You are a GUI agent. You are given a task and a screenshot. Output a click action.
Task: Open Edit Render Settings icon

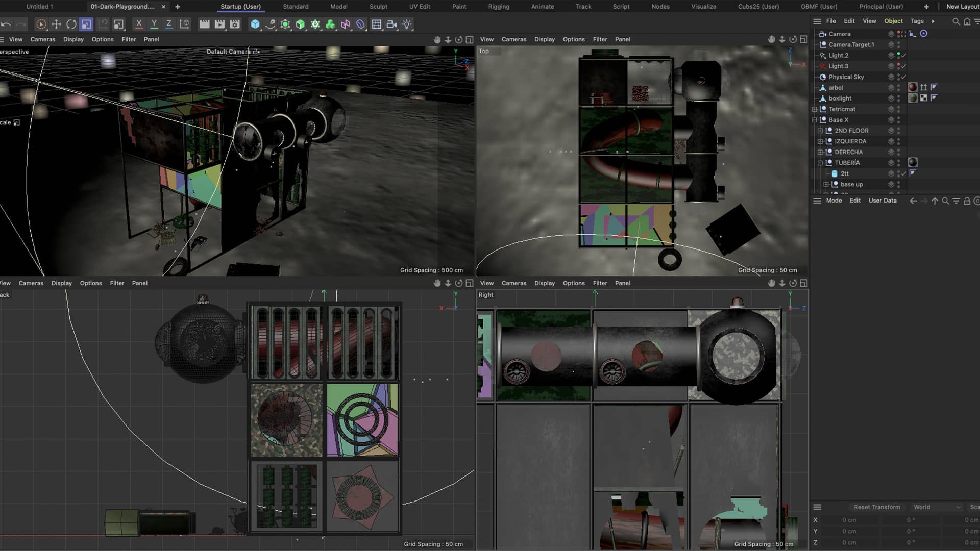point(235,24)
